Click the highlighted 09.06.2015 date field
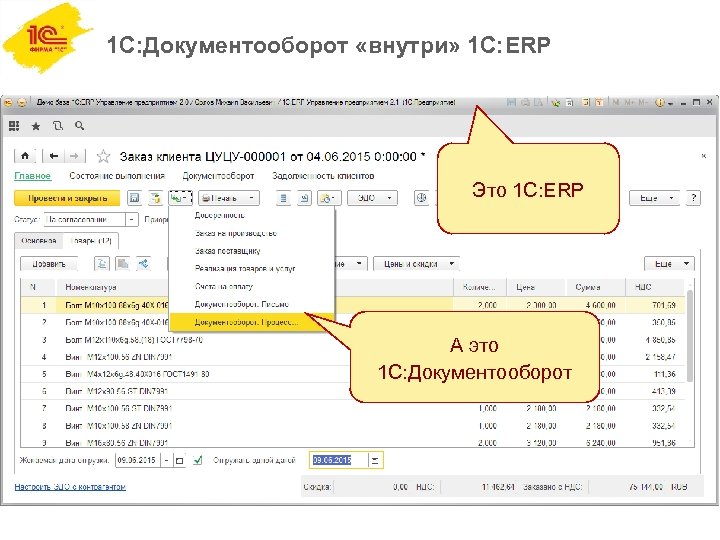720x540 pixels. coord(338,460)
